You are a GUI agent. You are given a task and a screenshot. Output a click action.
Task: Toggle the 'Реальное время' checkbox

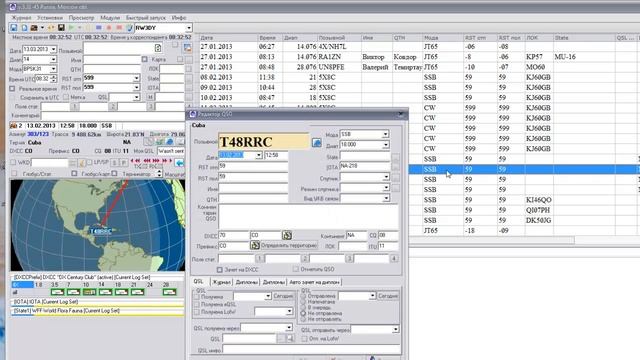coord(12,88)
